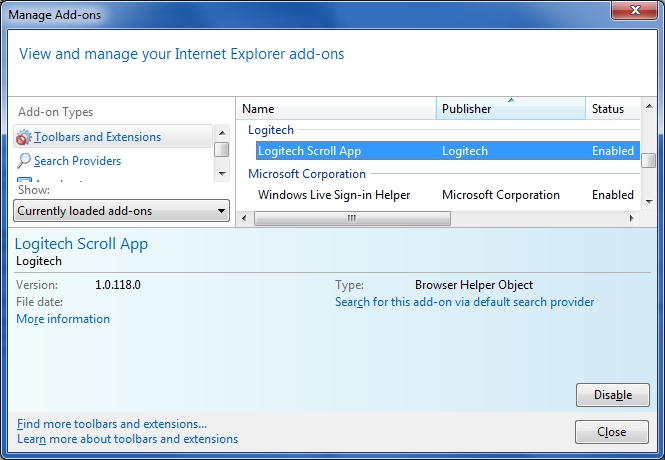Click the add-on list vertical scrollbar thumb
This screenshot has height=460, width=665.
(x=649, y=160)
